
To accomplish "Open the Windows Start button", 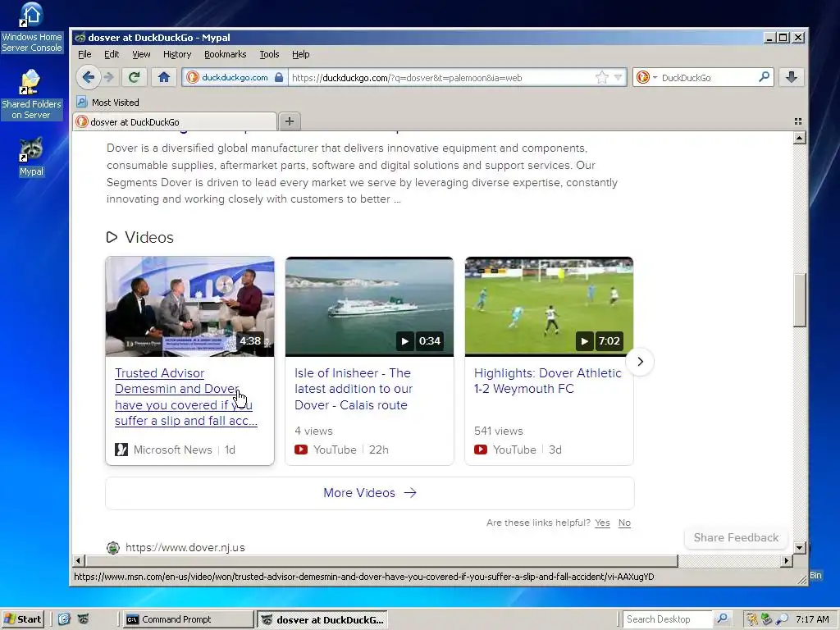I will pos(22,619).
